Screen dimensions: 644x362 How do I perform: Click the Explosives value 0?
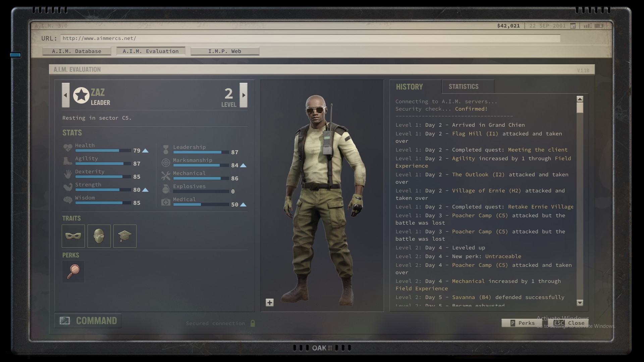233,192
